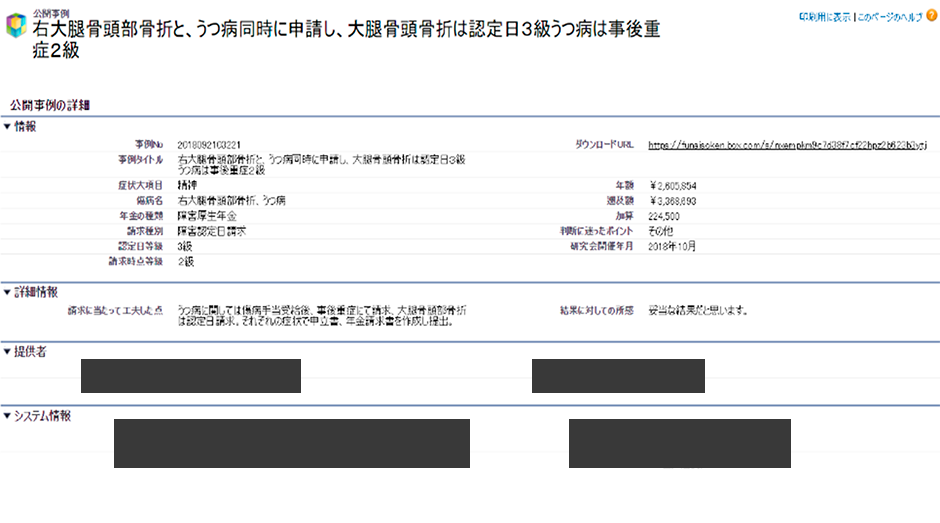The width and height of the screenshot is (940, 523).
Task: Click 傷病名 value 右大腿骨頭部骨折、うつ病
Action: 231,200
